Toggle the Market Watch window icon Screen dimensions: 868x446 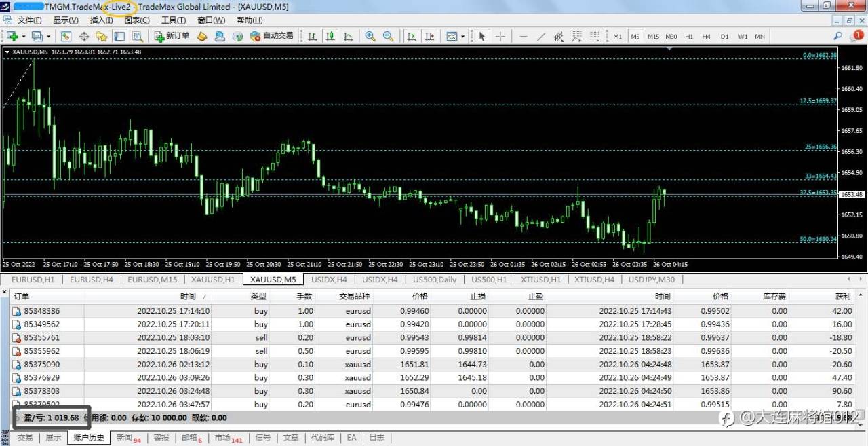(66, 36)
